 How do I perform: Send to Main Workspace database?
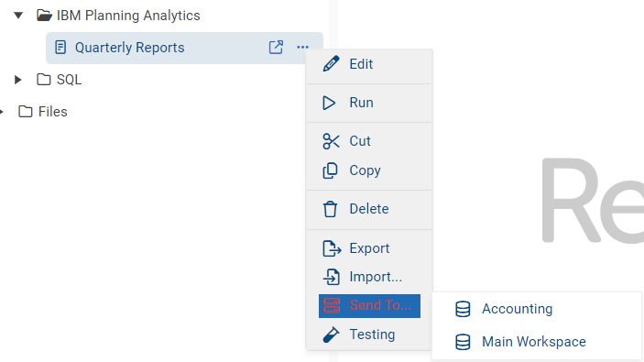(x=537, y=342)
